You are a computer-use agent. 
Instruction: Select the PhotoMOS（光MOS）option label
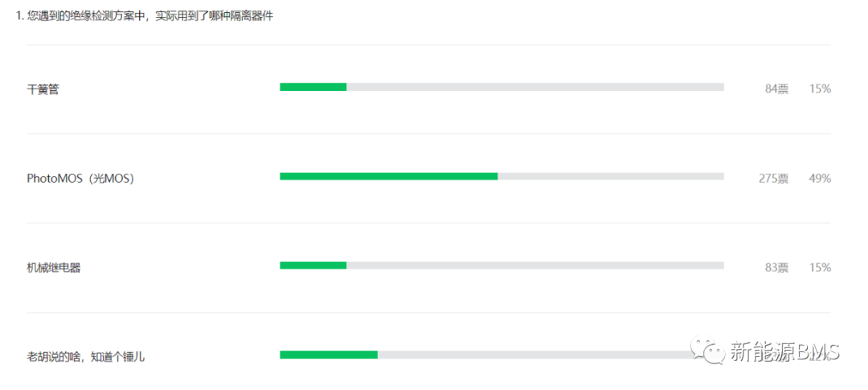(x=80, y=179)
